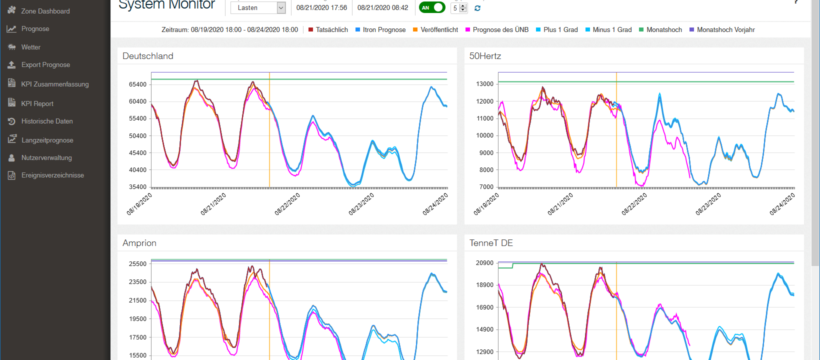Click 20900 axis label in TenneT DE chart
This screenshot has width=820, height=360.
[486, 263]
